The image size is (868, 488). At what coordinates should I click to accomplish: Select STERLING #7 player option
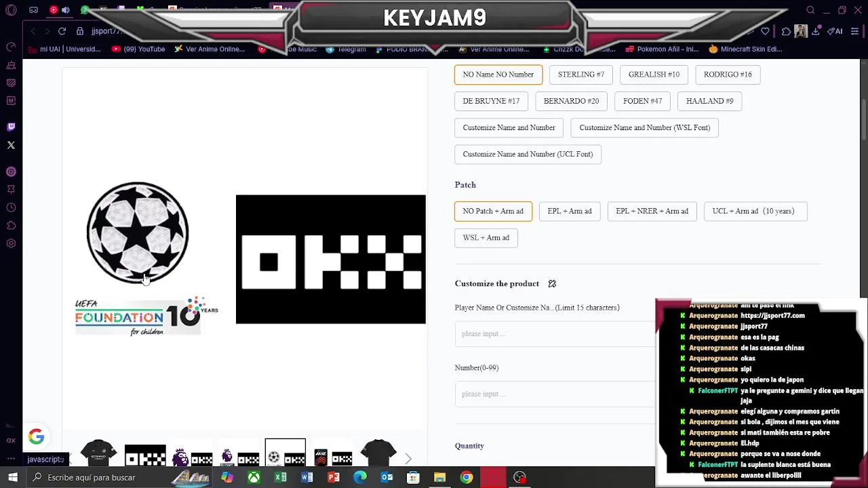[581, 75]
